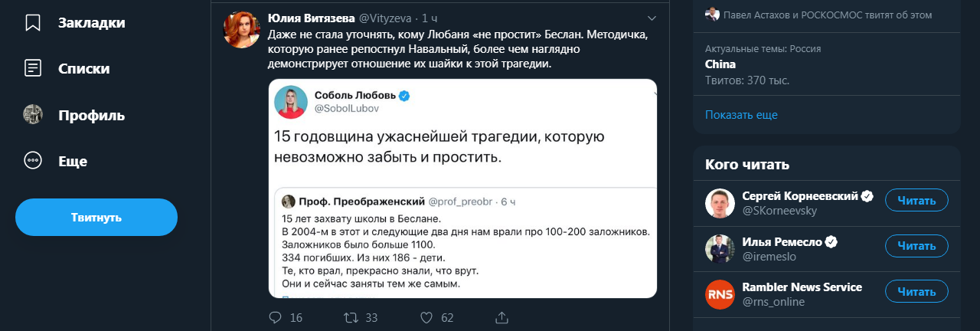Go to the Профиль menu item
980x331 pixels.
click(x=91, y=116)
